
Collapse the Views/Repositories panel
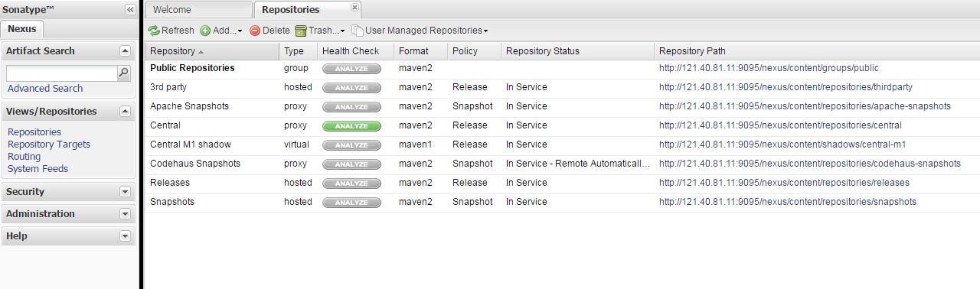point(126,112)
